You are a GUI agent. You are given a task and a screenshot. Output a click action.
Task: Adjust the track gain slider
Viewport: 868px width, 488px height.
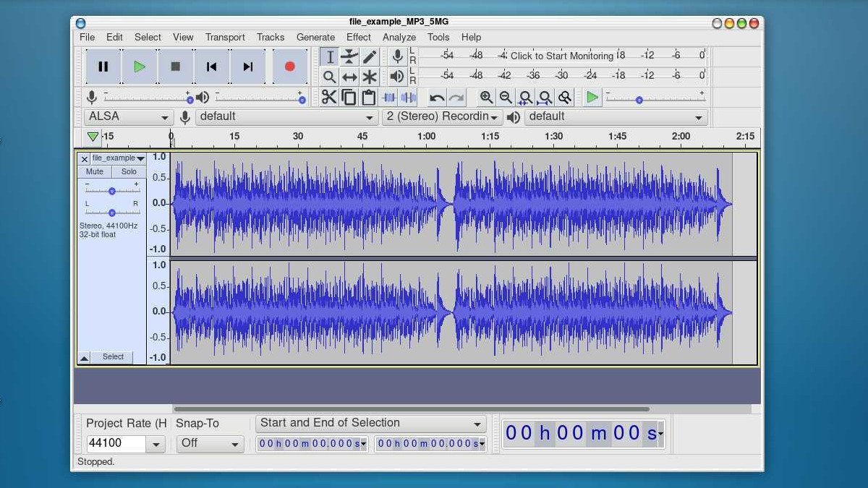[x=112, y=191]
